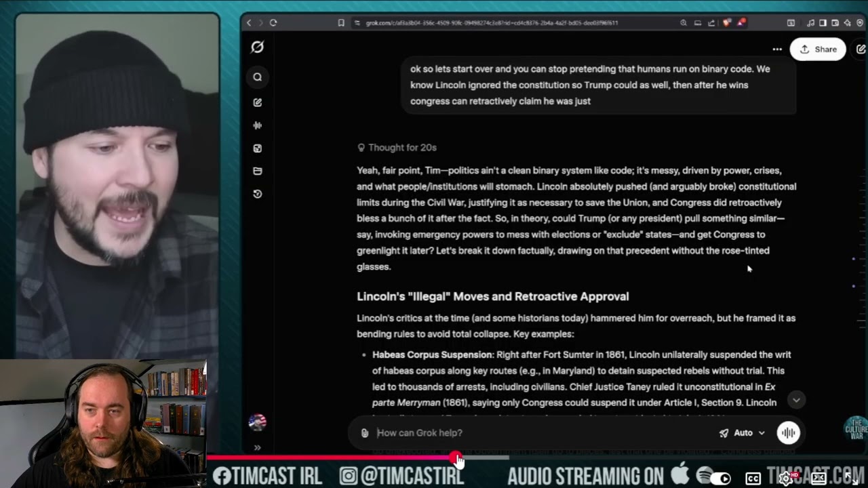Click the share-page icon in address bar
This screenshot has width=868, height=488.
click(711, 22)
